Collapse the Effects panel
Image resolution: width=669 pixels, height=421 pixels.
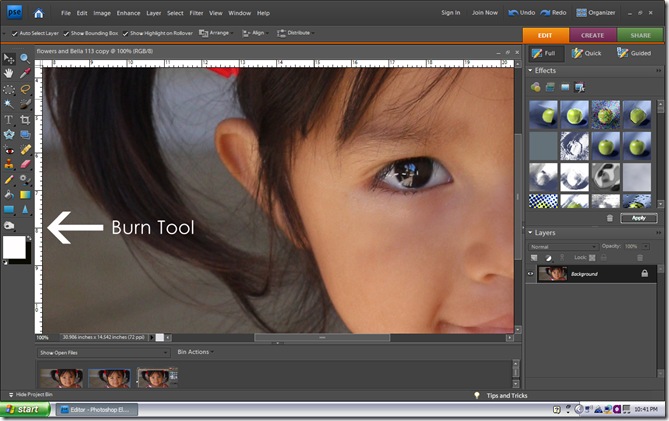[531, 71]
